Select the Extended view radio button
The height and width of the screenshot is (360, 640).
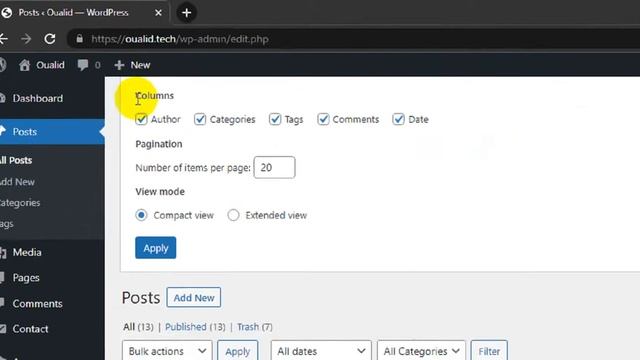coord(233,215)
